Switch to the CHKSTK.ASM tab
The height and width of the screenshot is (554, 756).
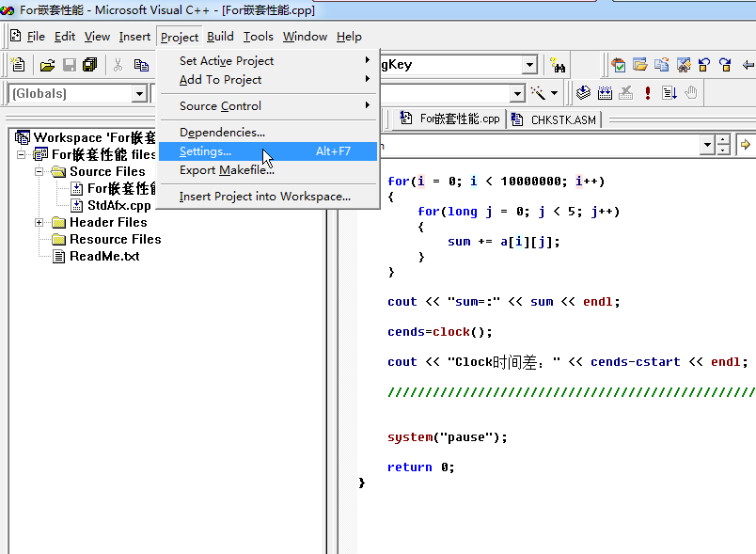(x=563, y=119)
